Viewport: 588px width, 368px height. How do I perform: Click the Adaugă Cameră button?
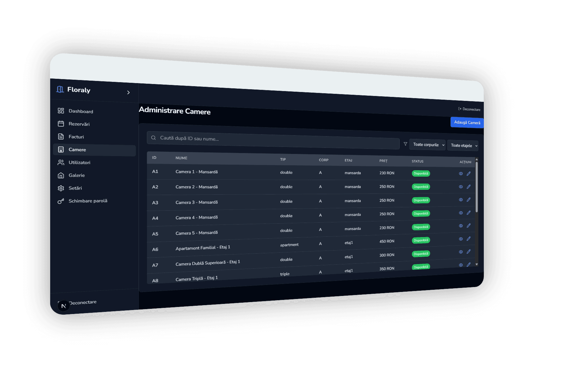tap(467, 122)
